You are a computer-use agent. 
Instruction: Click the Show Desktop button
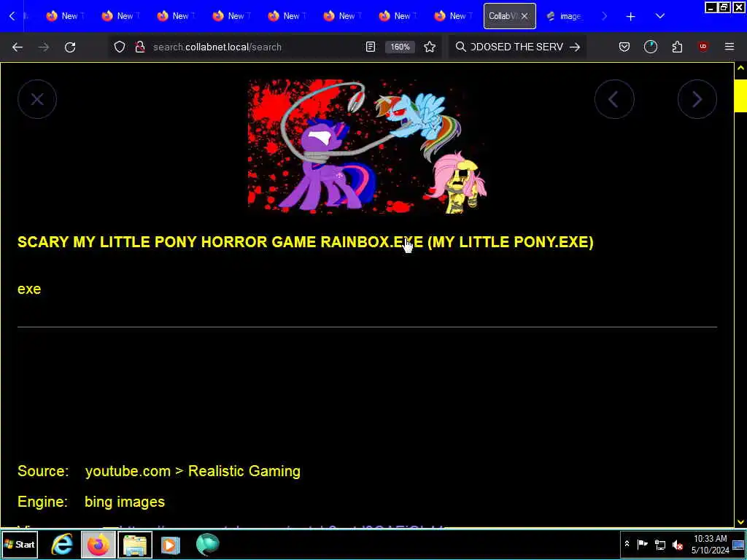[x=740, y=544]
